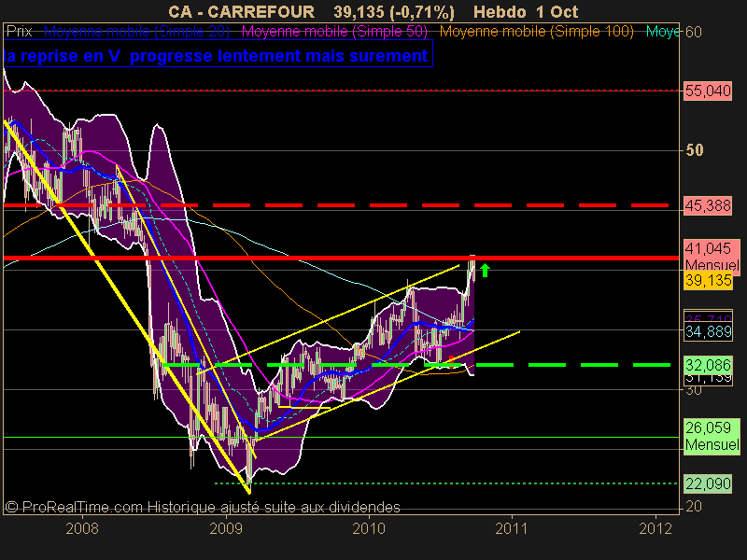Click the 2009 time axis label
Viewport: 747px width, 560px height.
tap(226, 528)
